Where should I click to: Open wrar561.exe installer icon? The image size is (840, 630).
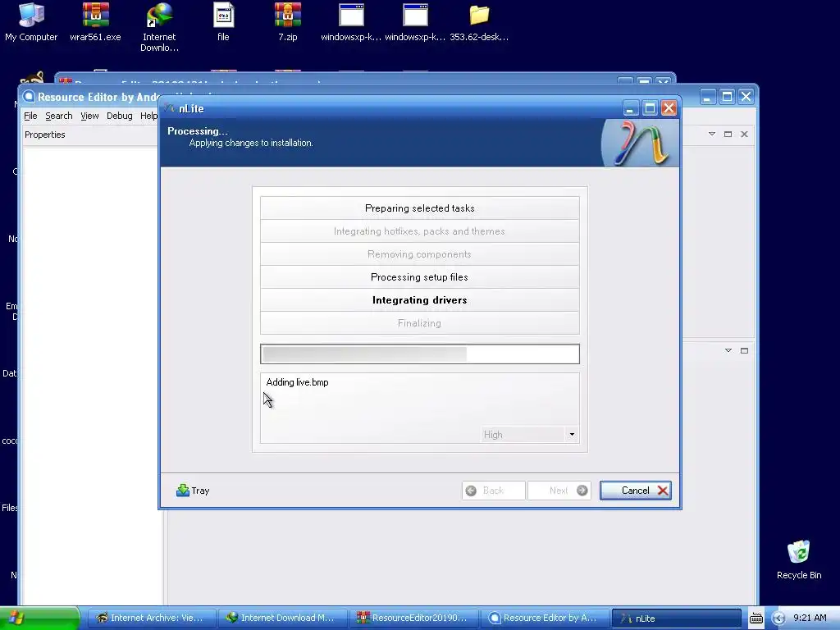[x=95, y=22]
